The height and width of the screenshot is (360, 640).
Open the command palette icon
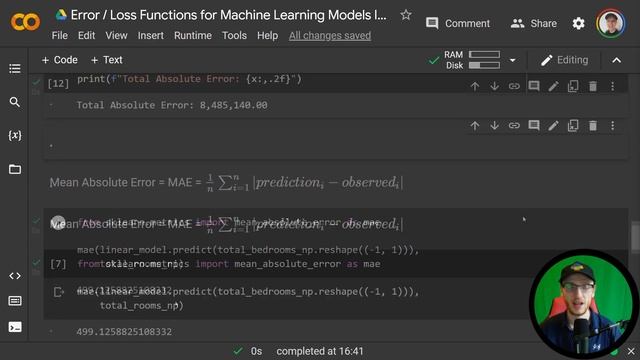pos(15,301)
